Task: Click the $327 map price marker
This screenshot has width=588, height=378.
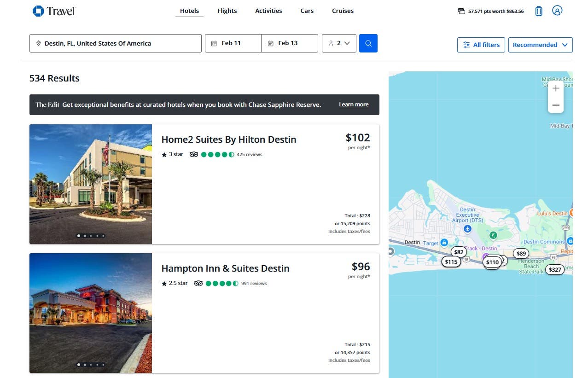Action: 555,269
